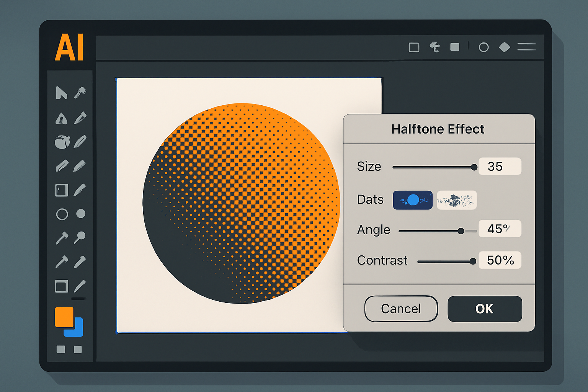Choose the hollow circle Ellipse tool

point(62,214)
